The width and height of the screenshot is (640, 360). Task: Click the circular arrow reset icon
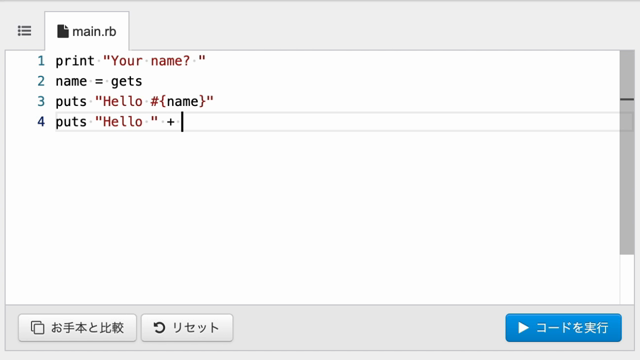[x=159, y=327]
